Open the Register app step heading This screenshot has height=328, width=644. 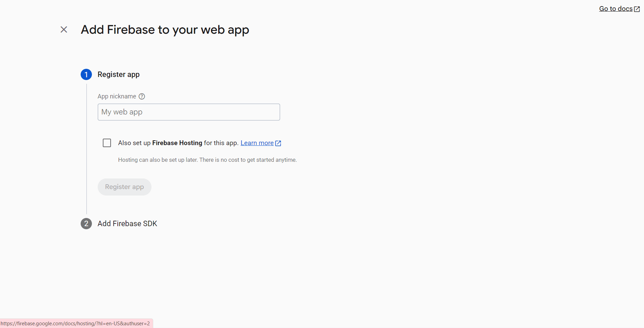118,74
